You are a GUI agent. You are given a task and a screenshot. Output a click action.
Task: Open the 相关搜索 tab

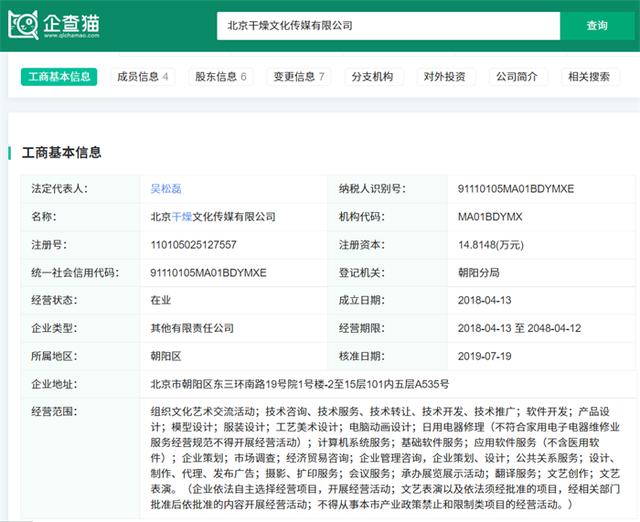pyautogui.click(x=589, y=77)
